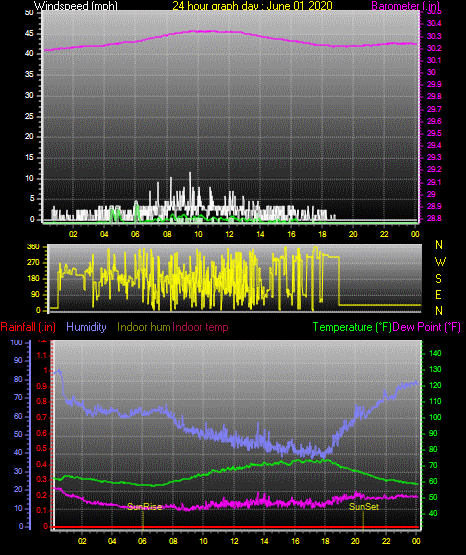Click the 140 value on temperature axis
This screenshot has width=466, height=555.
(x=435, y=353)
